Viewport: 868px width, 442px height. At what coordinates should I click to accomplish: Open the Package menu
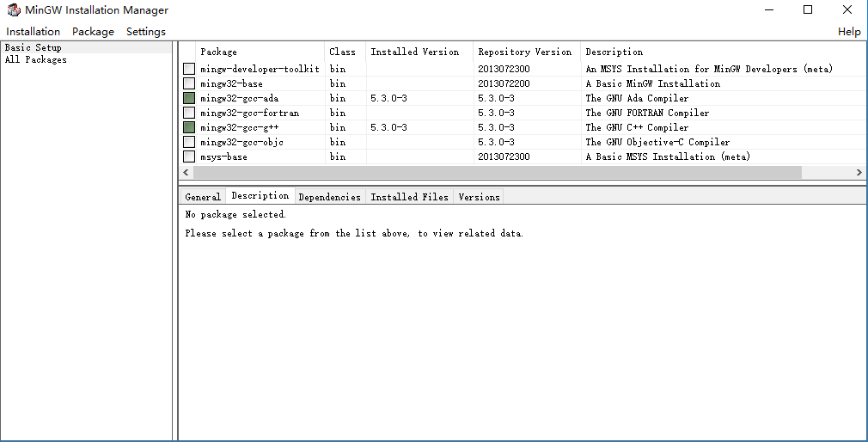tap(93, 32)
